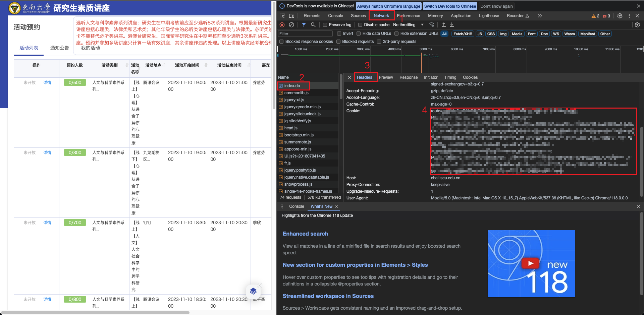
Task: Play the Chrome 118 new video thumbnail
Action: coord(531,263)
